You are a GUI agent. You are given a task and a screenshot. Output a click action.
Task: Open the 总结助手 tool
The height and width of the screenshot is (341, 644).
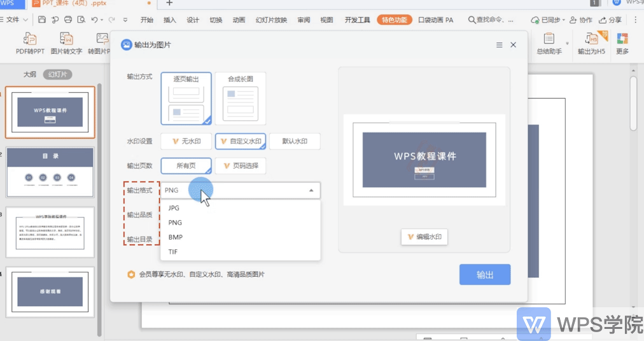coord(549,43)
